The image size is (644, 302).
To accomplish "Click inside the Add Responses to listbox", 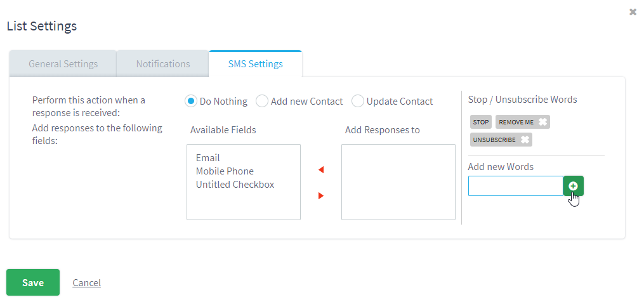I will pos(398,182).
